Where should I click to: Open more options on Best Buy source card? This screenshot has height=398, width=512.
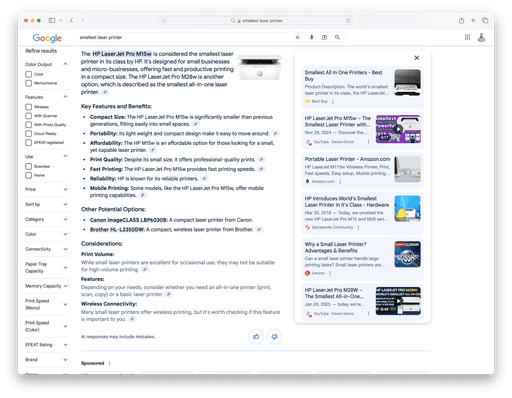[x=333, y=101]
